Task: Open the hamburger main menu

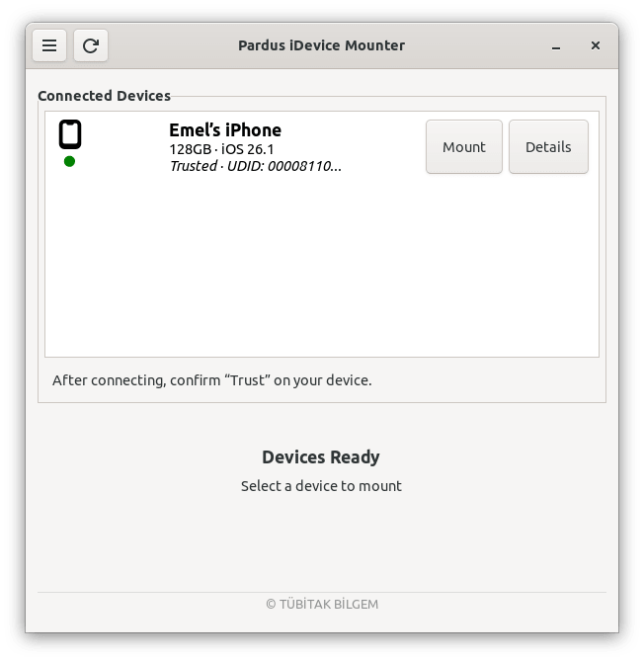Action: click(49, 45)
